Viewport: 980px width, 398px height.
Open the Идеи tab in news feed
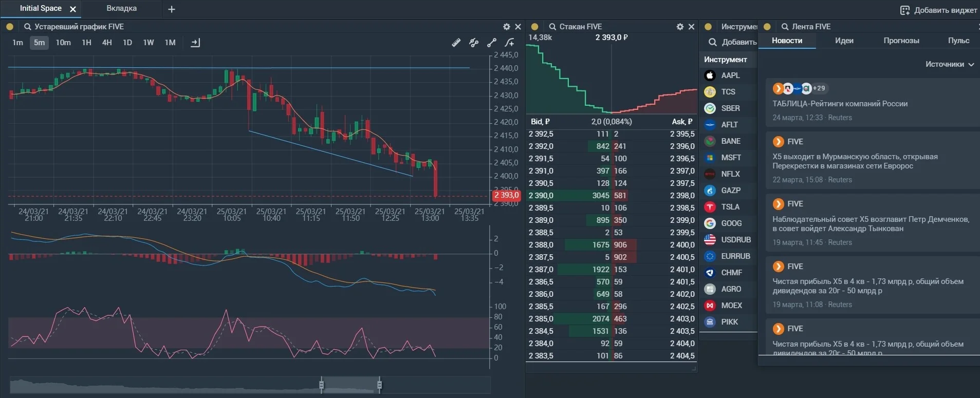pos(844,41)
